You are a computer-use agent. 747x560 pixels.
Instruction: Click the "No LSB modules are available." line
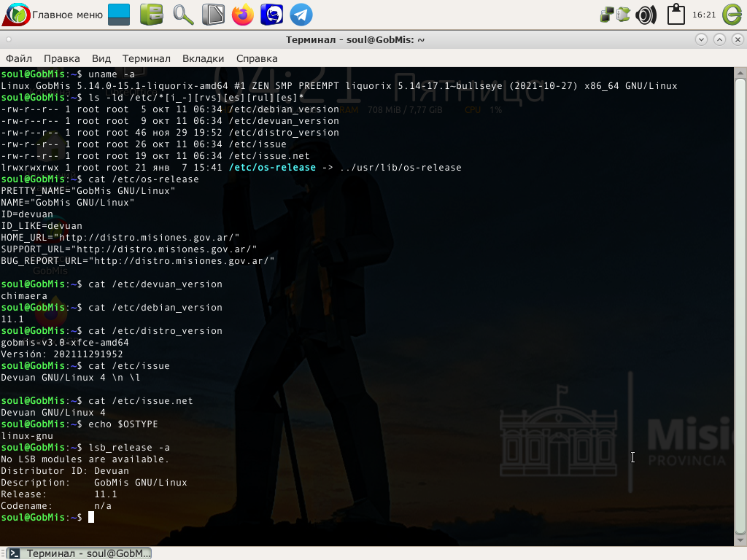(85, 459)
